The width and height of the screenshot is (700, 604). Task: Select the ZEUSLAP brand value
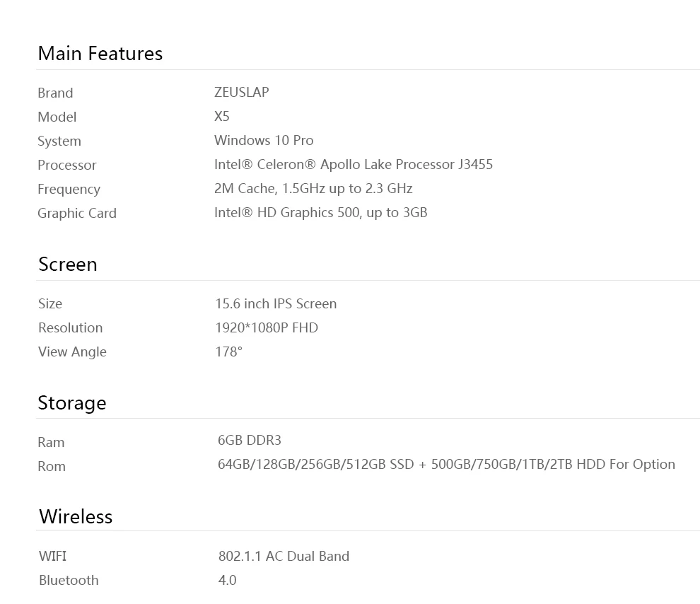pos(242,93)
